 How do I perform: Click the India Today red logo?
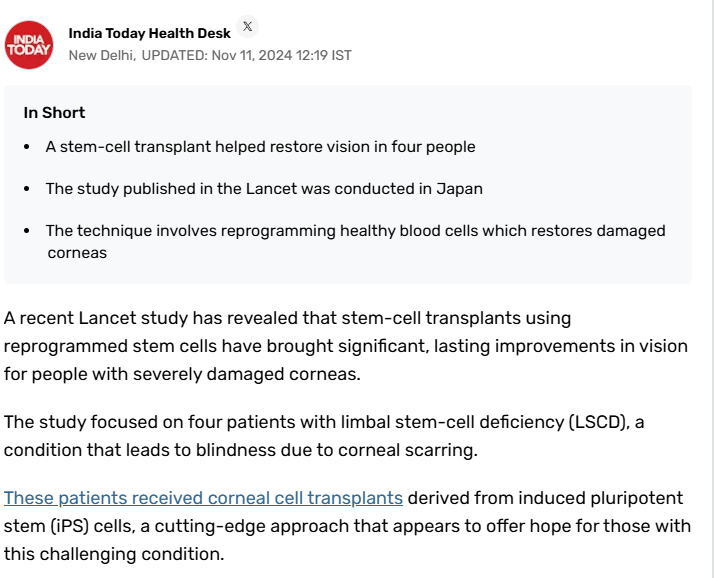[x=29, y=44]
